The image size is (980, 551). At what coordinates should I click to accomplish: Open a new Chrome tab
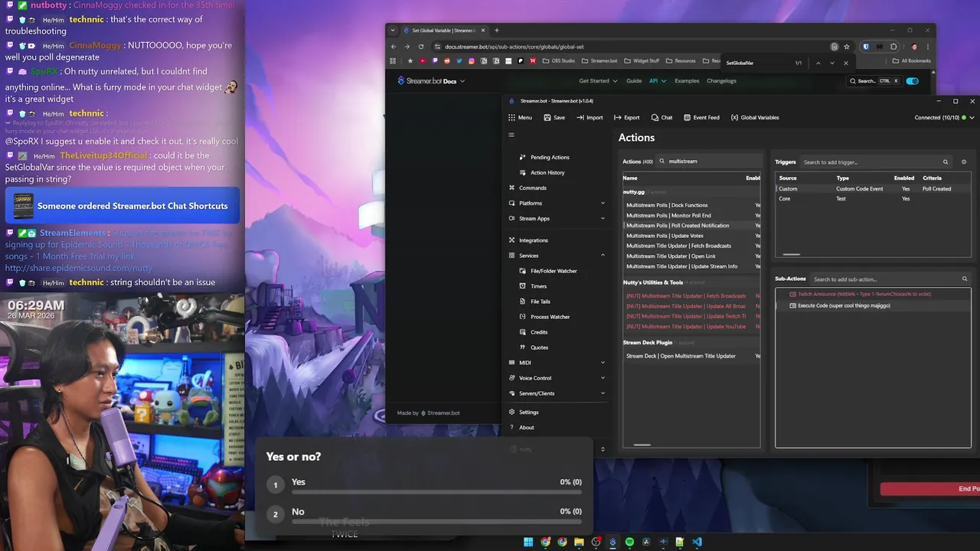[496, 31]
